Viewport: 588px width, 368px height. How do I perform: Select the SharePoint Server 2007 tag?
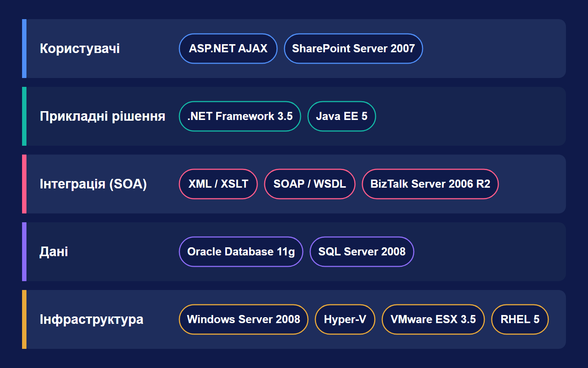click(x=354, y=49)
